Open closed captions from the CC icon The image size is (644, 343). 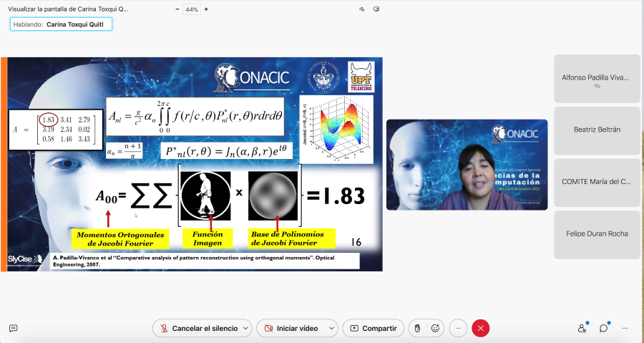tap(13, 328)
